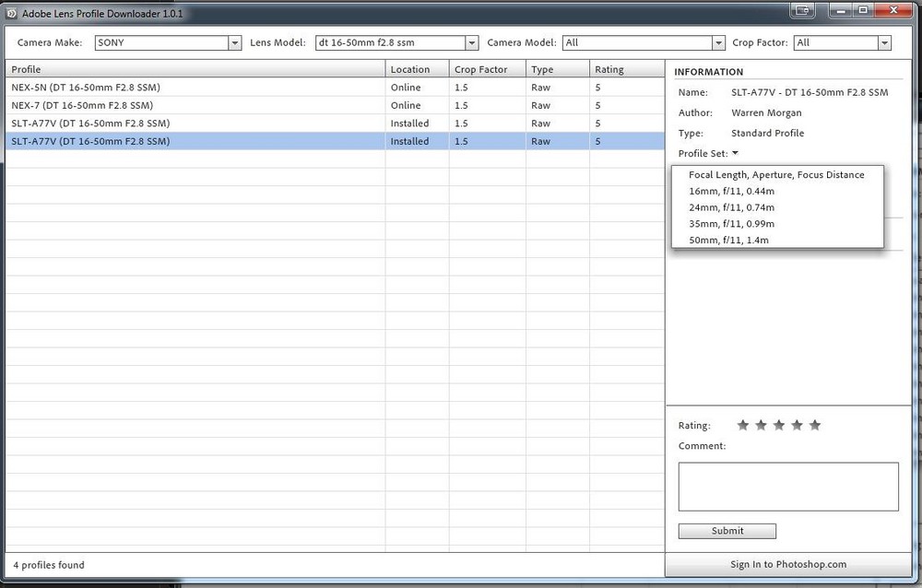
Task: Click inside the Comment text box
Action: point(788,487)
